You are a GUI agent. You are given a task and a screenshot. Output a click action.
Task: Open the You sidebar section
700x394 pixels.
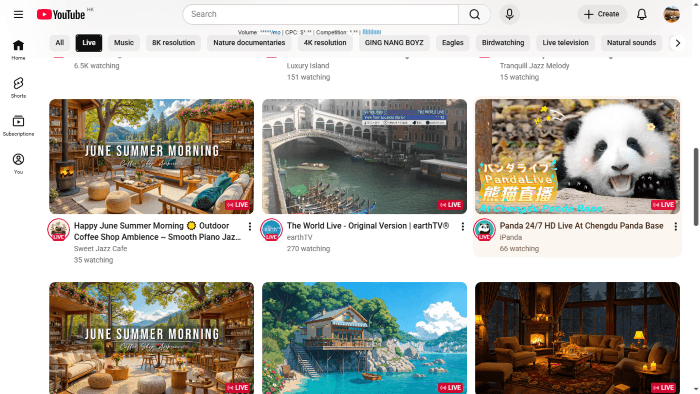pyautogui.click(x=18, y=163)
